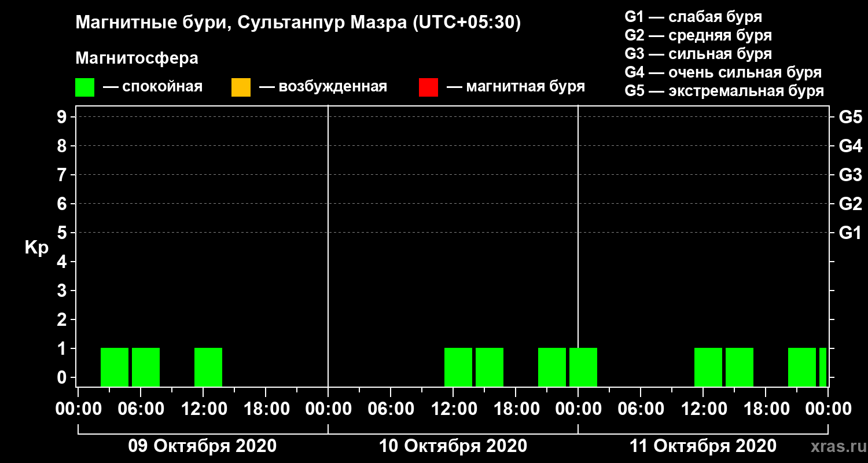Click the G5 label on right axis
Screen dimensions: 868x463
coord(850,117)
